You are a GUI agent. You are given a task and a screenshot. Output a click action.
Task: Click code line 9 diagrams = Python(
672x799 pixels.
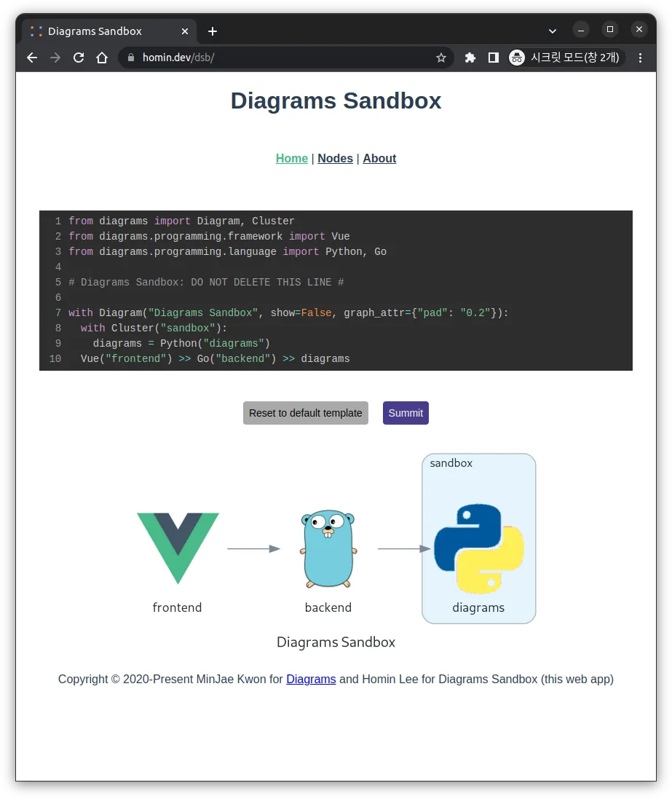click(x=181, y=344)
